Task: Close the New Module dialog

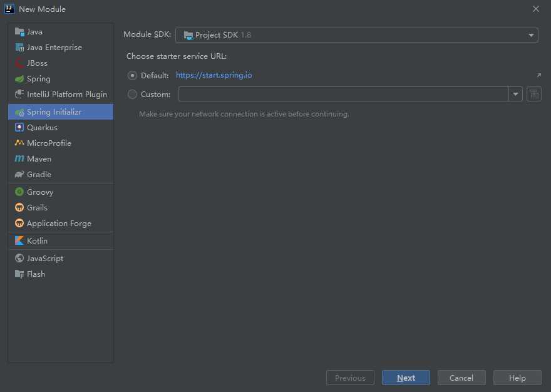Action: pos(535,9)
